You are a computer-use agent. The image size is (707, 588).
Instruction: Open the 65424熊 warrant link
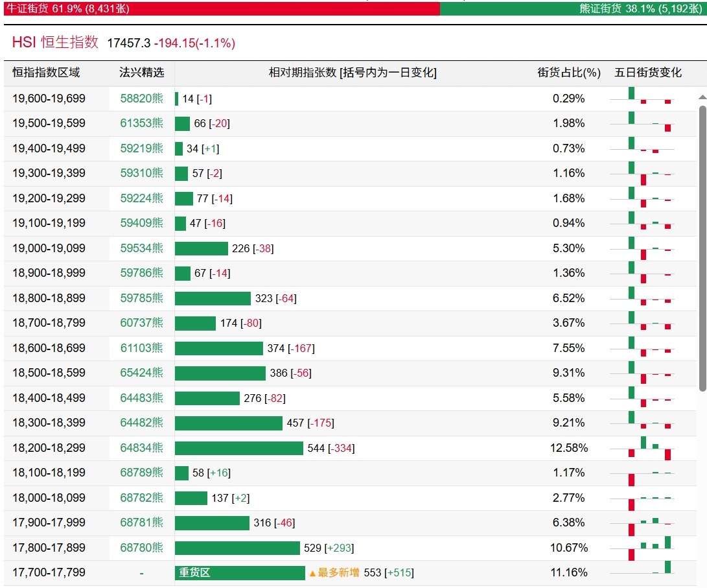click(x=141, y=373)
